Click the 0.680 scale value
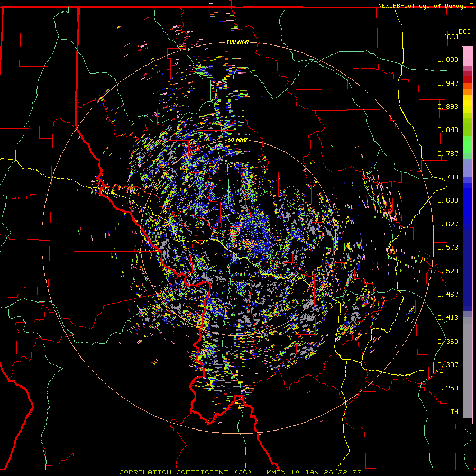476x476 pixels. [448, 200]
